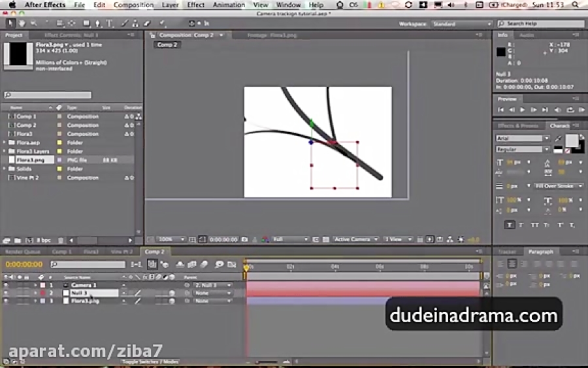The image size is (588, 368).
Task: Enable frame blending for the composition
Action: [x=192, y=265]
